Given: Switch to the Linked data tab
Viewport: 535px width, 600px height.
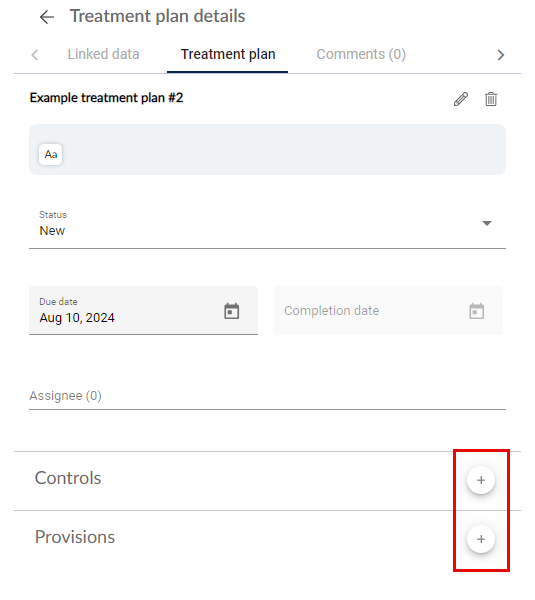Looking at the screenshot, I should [103, 54].
